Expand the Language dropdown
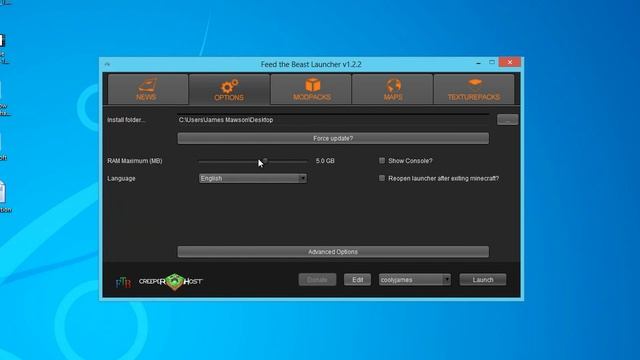Viewport: 640px width, 360px height. 302,178
